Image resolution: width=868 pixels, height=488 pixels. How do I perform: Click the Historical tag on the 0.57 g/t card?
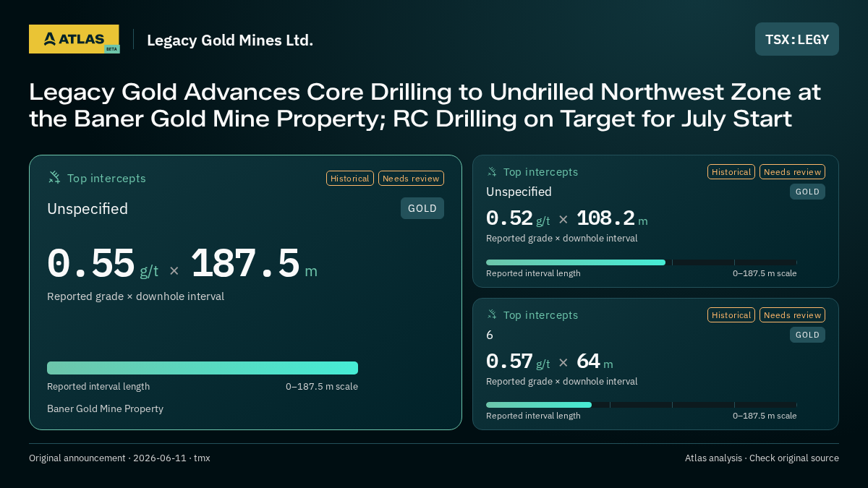tap(731, 315)
